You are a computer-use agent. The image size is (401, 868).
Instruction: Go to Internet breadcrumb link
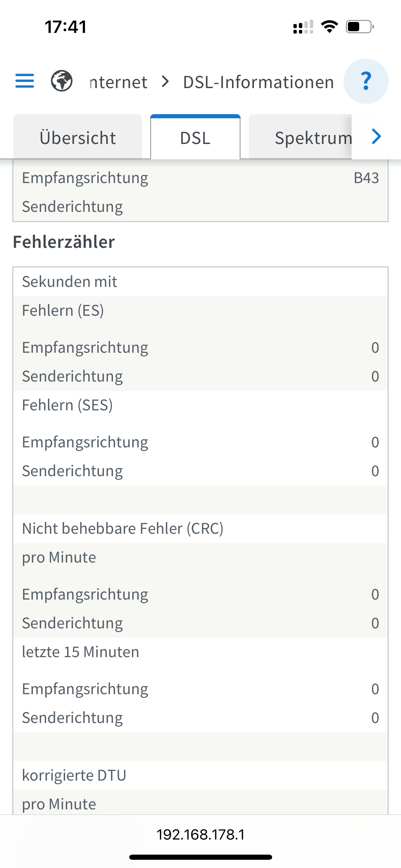(x=119, y=82)
